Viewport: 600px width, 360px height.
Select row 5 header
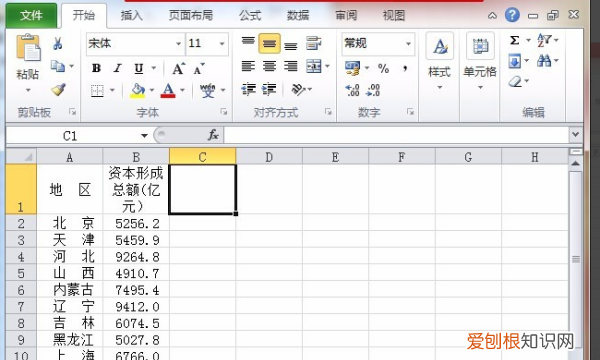point(21,273)
